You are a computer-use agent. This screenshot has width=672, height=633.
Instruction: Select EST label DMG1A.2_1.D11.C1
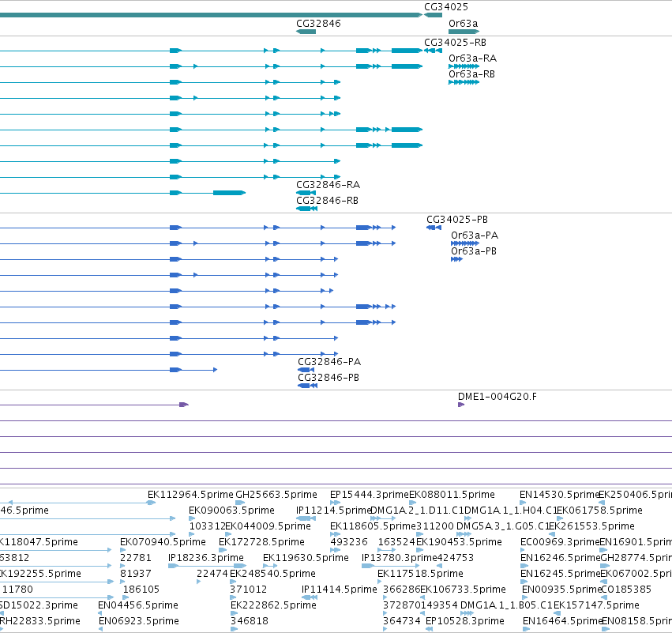tap(418, 511)
